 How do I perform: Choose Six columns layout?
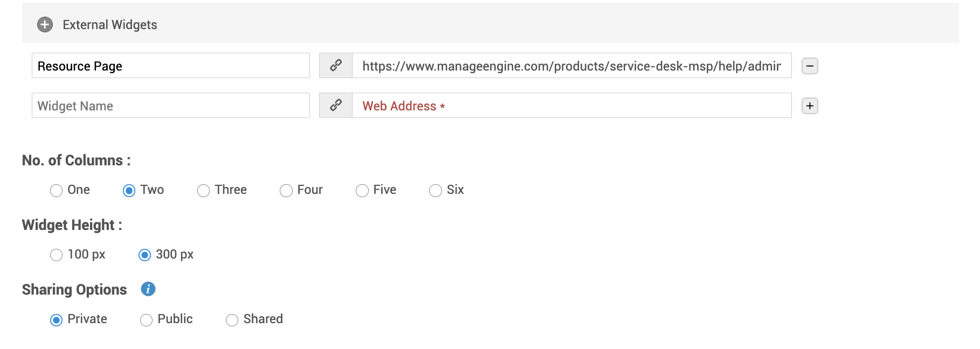click(436, 191)
